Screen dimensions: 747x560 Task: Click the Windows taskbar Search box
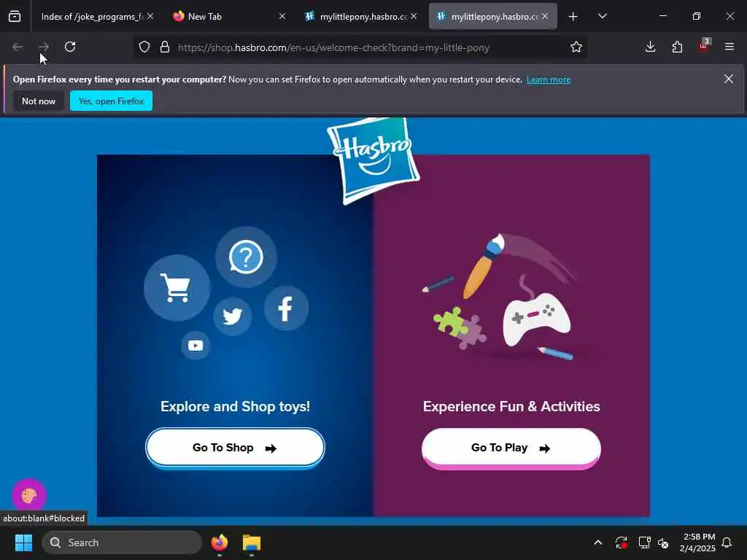point(122,542)
